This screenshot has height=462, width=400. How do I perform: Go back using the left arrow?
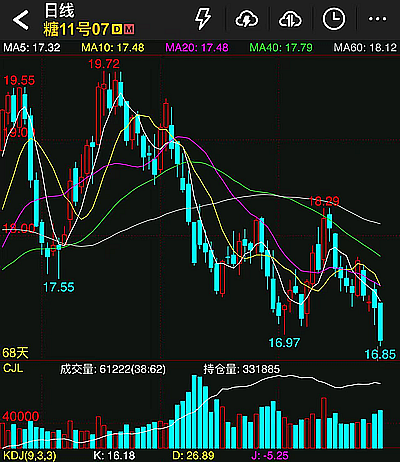click(x=21, y=20)
